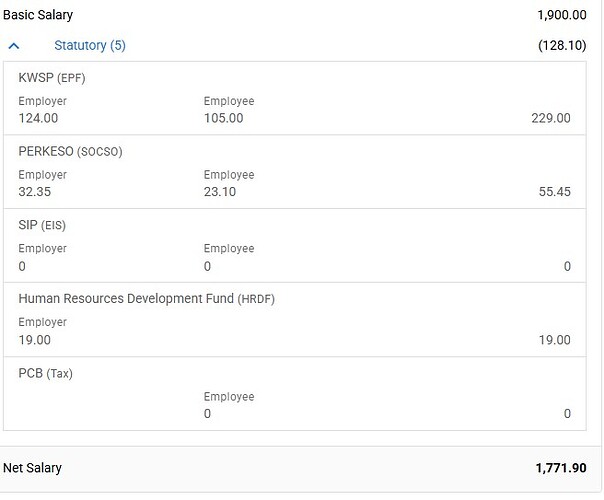Select Human Resources Development Fund heading
This screenshot has width=604, height=500.
coord(147,299)
